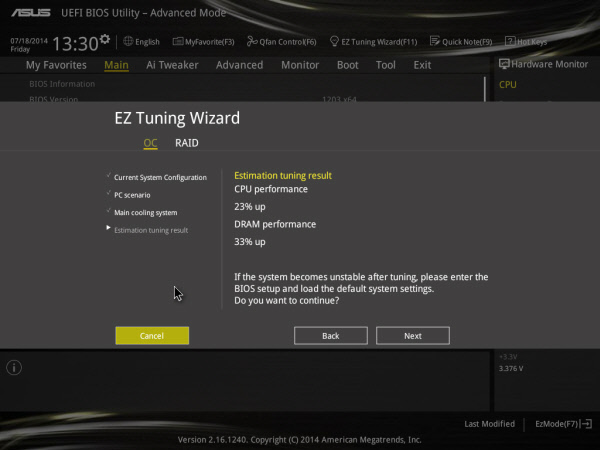Click the CPU heading in Hardware Monitor
Viewport: 600px width, 450px height.
[508, 85]
